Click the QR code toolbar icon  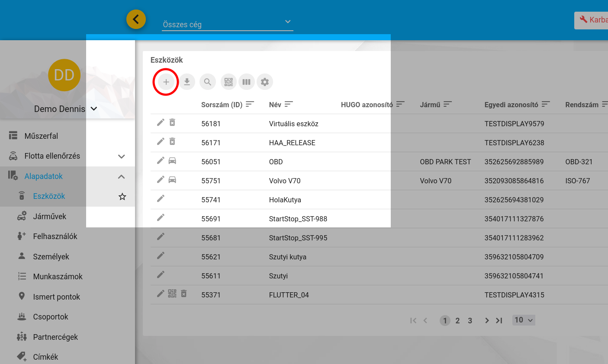tap(228, 82)
